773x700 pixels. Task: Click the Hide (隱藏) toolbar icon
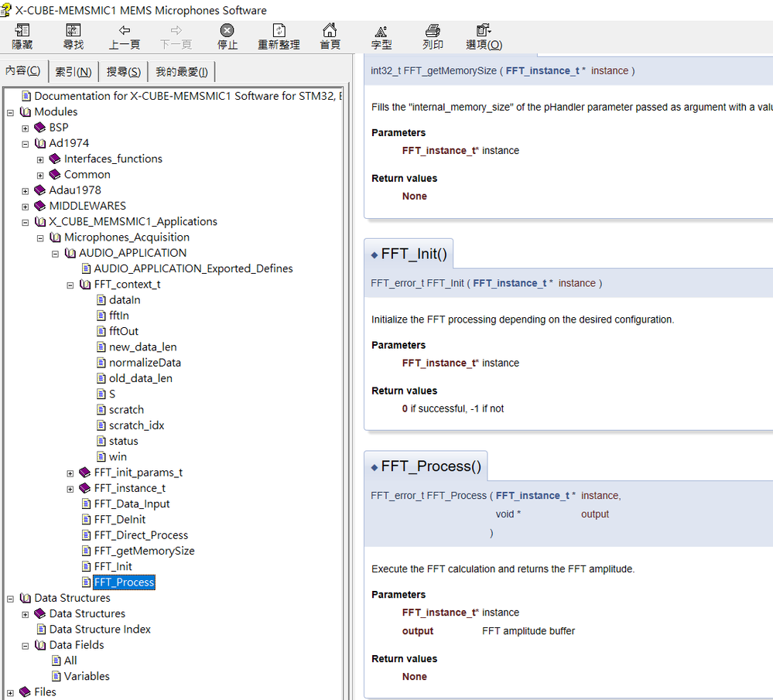click(22, 30)
